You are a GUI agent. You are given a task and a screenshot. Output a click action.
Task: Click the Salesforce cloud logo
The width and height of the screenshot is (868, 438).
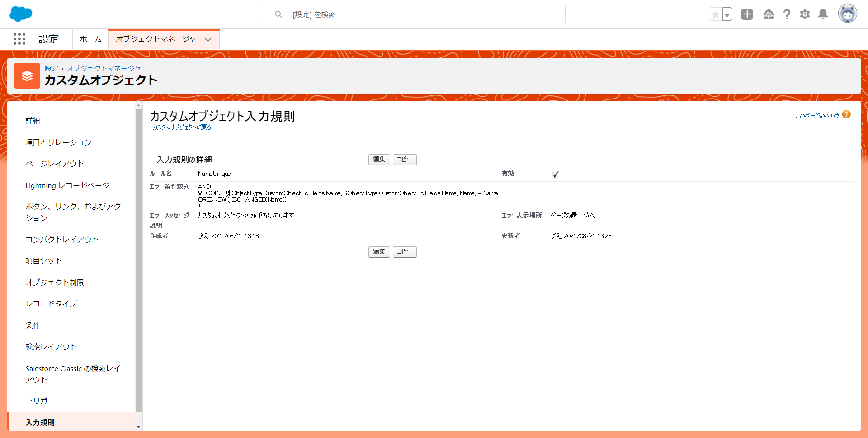pyautogui.click(x=21, y=14)
